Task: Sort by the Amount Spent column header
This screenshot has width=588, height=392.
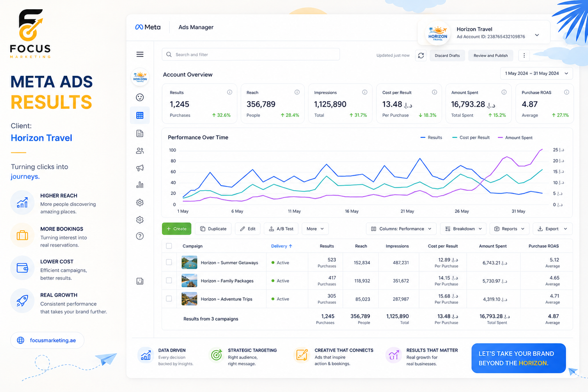Action: 493,246
